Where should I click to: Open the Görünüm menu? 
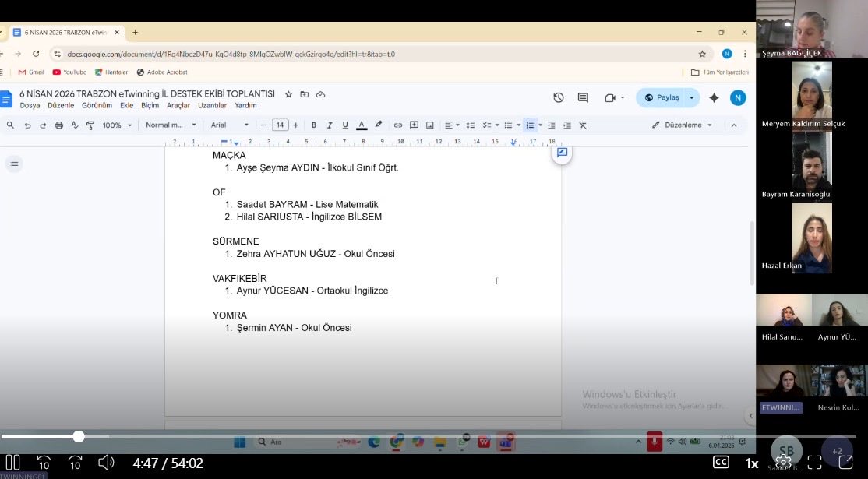pyautogui.click(x=97, y=106)
